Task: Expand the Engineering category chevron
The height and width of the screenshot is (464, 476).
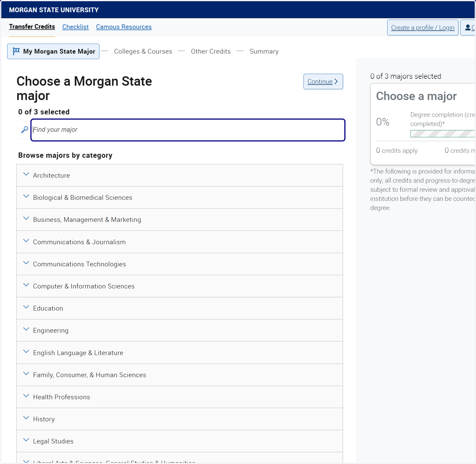Action: 26,330
